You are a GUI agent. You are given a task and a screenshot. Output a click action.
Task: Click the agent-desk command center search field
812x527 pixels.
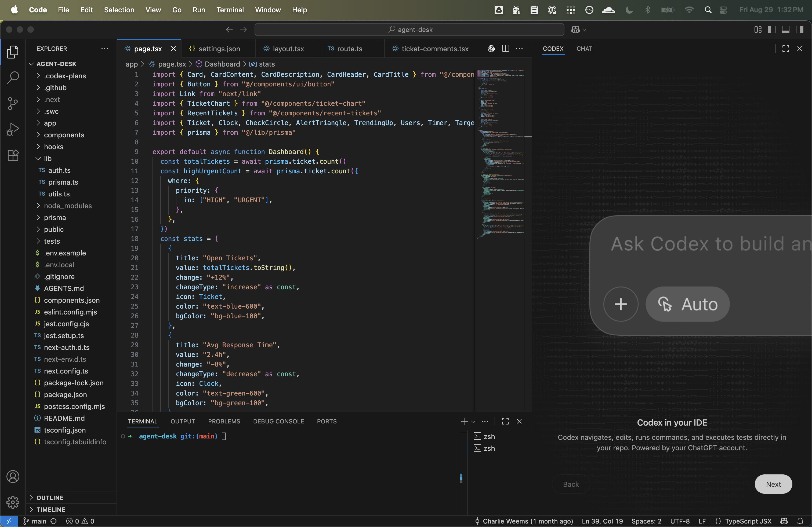pos(409,30)
